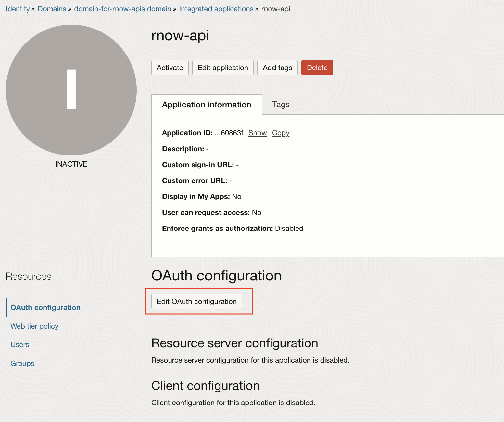Add tags to rnow-api
The width and height of the screenshot is (504, 422).
point(277,68)
